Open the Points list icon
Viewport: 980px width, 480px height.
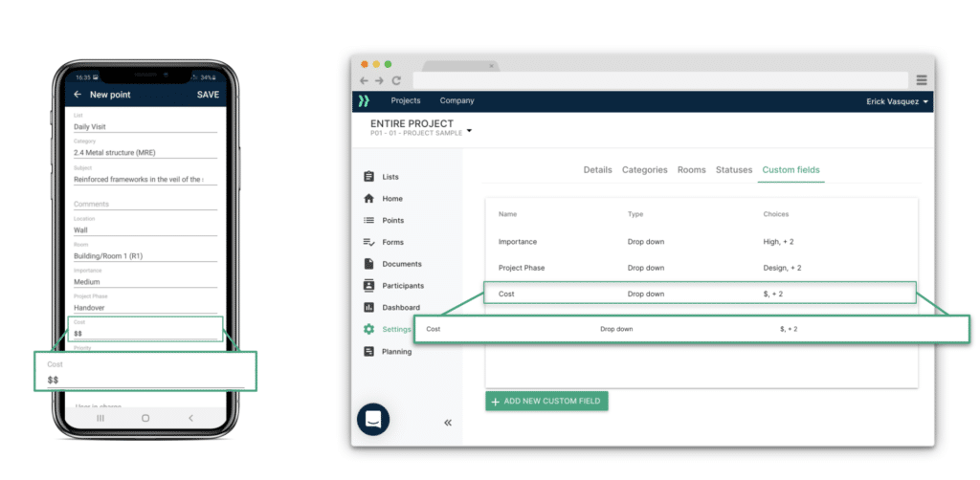coord(368,221)
